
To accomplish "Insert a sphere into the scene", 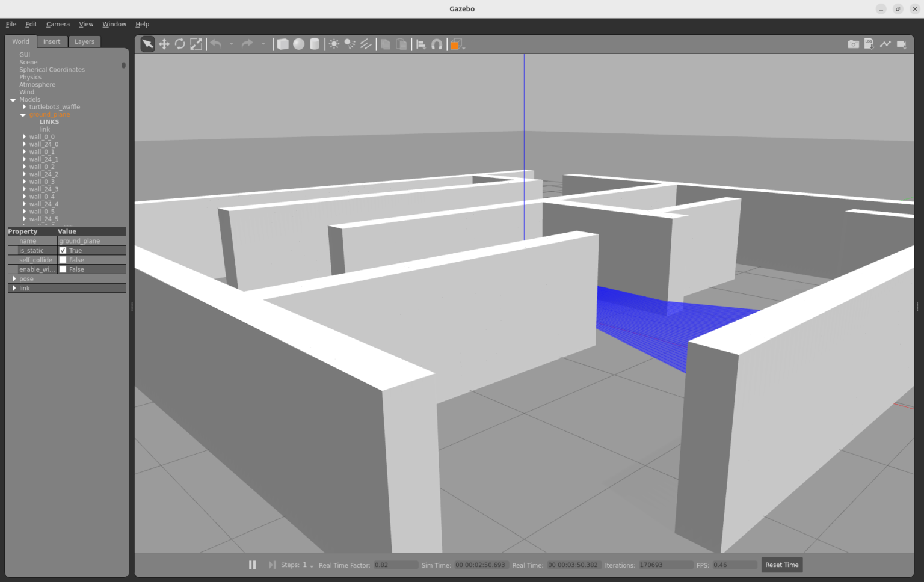I will [x=298, y=43].
